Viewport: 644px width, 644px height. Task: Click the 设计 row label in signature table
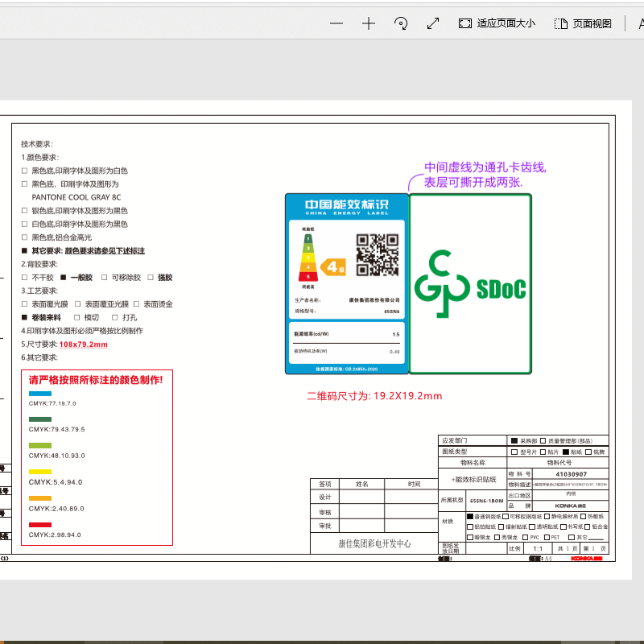[325, 497]
